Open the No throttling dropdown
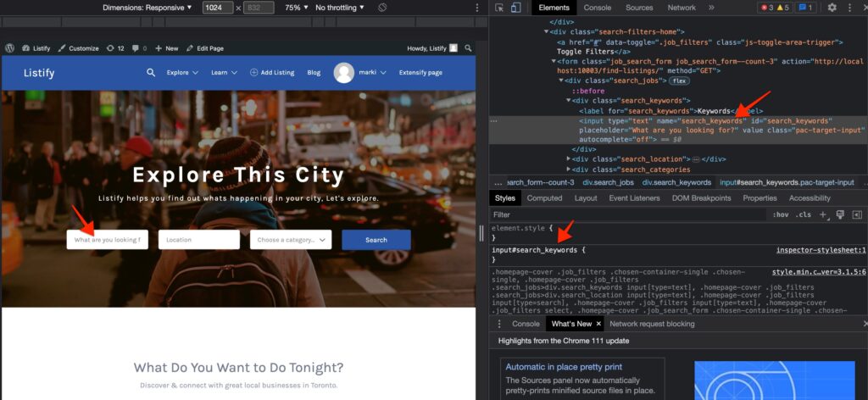The height and width of the screenshot is (400, 868). click(x=340, y=8)
